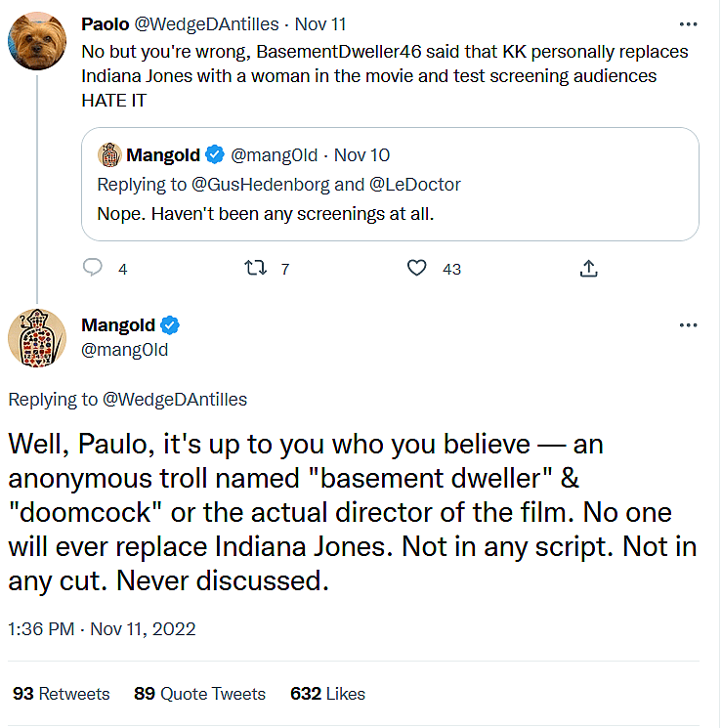Click the verified badge beside Mangold's name

[169, 325]
